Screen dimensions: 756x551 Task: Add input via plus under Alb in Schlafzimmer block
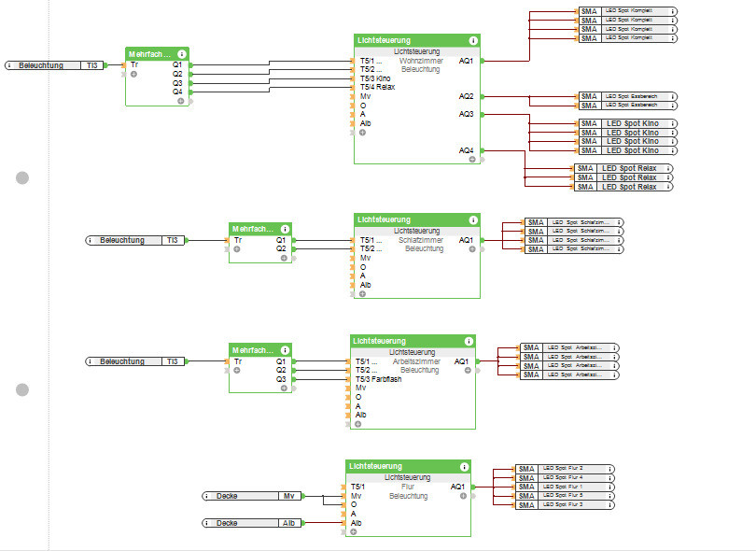pyautogui.click(x=362, y=294)
